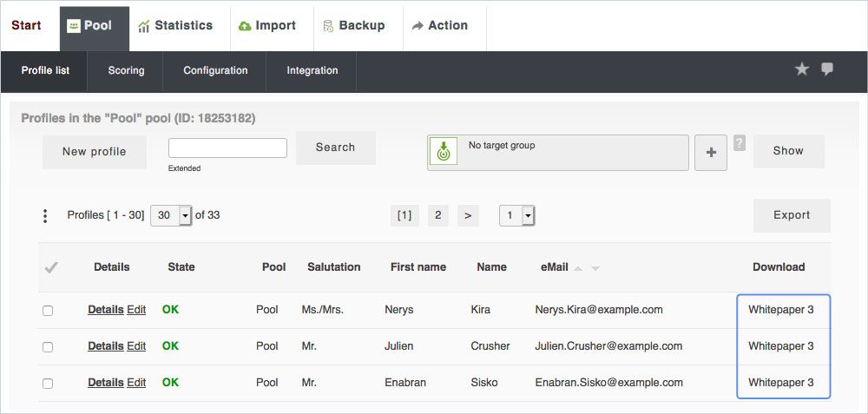
Task: Click the question mark help icon
Action: click(740, 143)
